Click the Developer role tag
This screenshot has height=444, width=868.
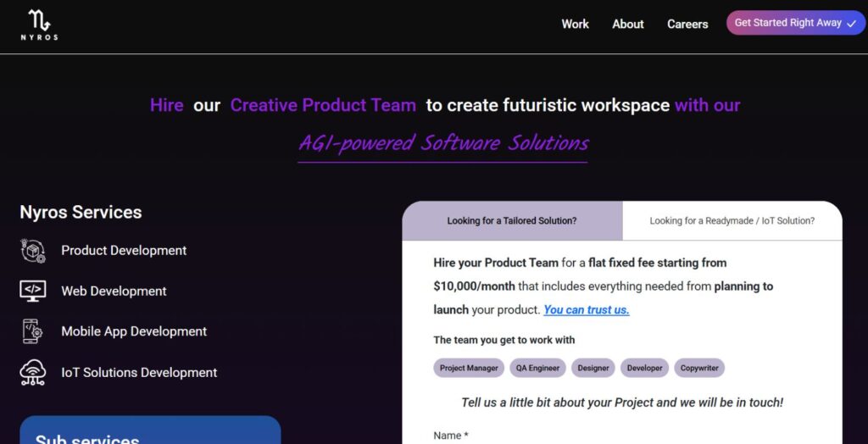pyautogui.click(x=644, y=368)
